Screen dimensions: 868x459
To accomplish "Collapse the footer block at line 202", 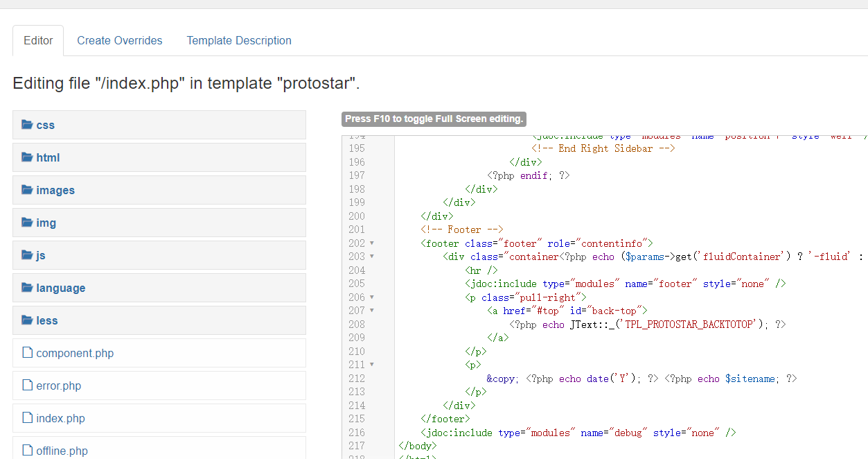I will coord(372,243).
